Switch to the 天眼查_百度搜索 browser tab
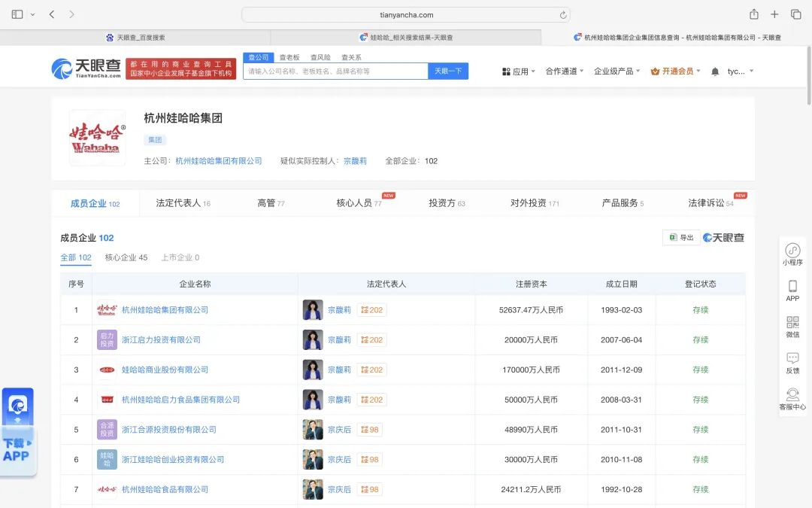812x508 pixels. coord(135,38)
